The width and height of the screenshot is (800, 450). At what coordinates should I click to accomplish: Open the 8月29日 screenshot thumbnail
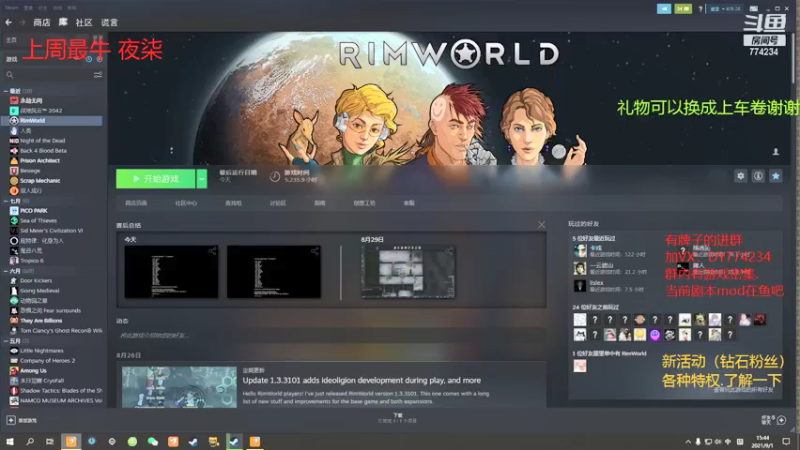click(x=408, y=271)
